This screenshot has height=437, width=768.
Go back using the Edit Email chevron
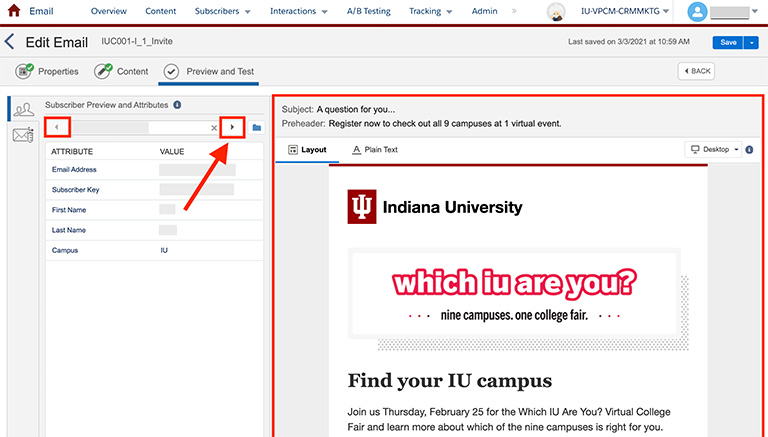[10, 42]
